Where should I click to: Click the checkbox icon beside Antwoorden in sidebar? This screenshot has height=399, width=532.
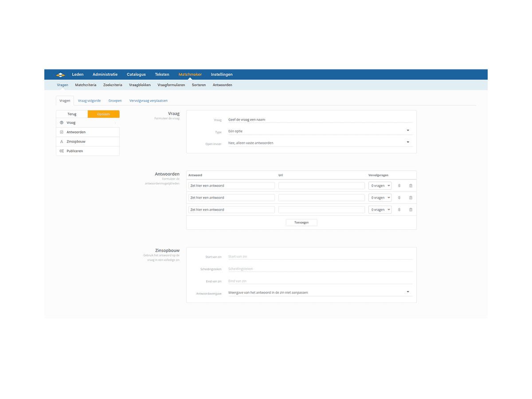click(x=62, y=132)
